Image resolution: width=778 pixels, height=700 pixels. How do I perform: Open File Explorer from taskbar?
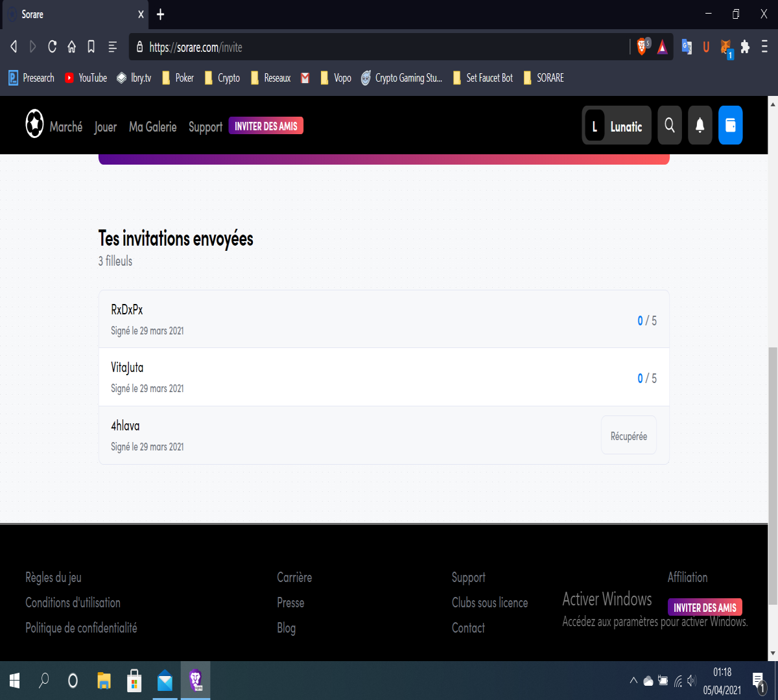coord(104,681)
